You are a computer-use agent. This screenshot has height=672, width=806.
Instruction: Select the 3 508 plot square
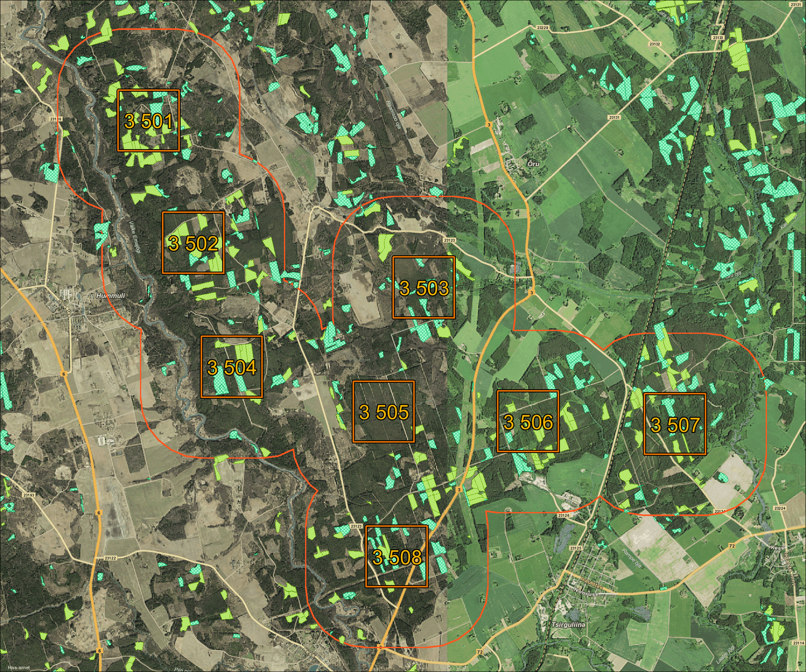point(397,557)
